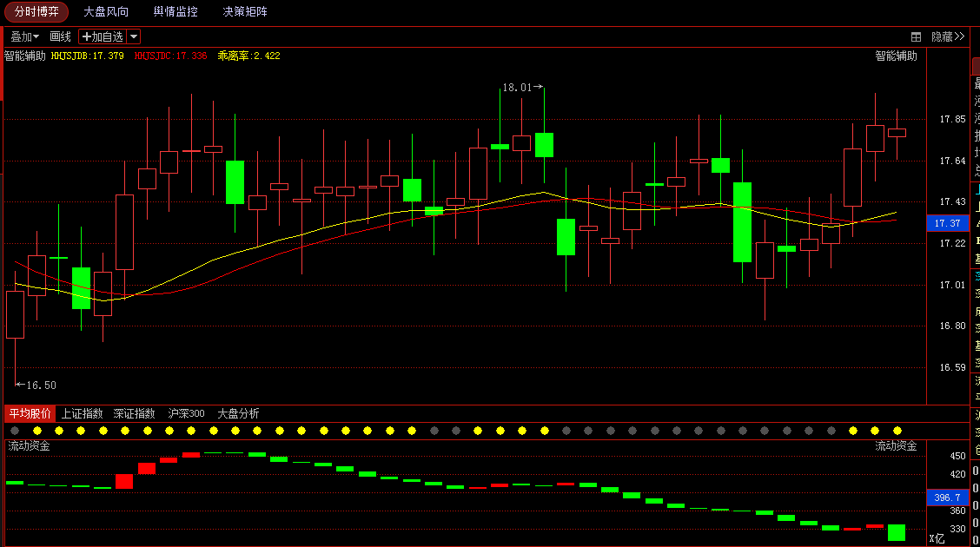Click the 16.50 low price marker
The height and width of the screenshot is (547, 980).
36,386
